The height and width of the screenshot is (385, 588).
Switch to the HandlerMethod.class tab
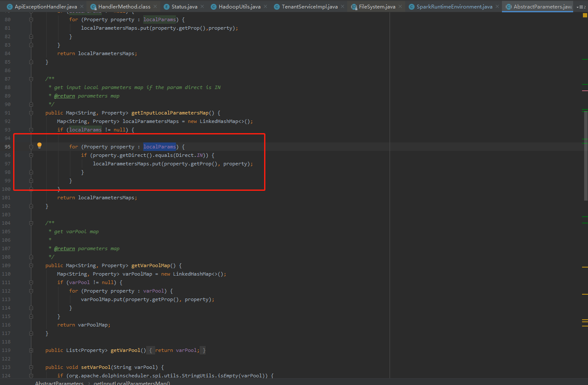(124, 7)
